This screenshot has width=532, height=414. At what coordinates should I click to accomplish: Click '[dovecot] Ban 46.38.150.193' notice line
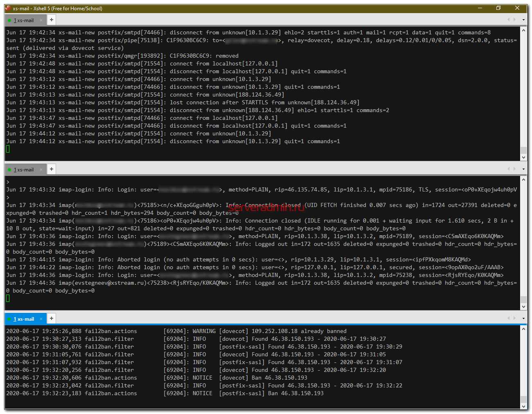coord(263,378)
